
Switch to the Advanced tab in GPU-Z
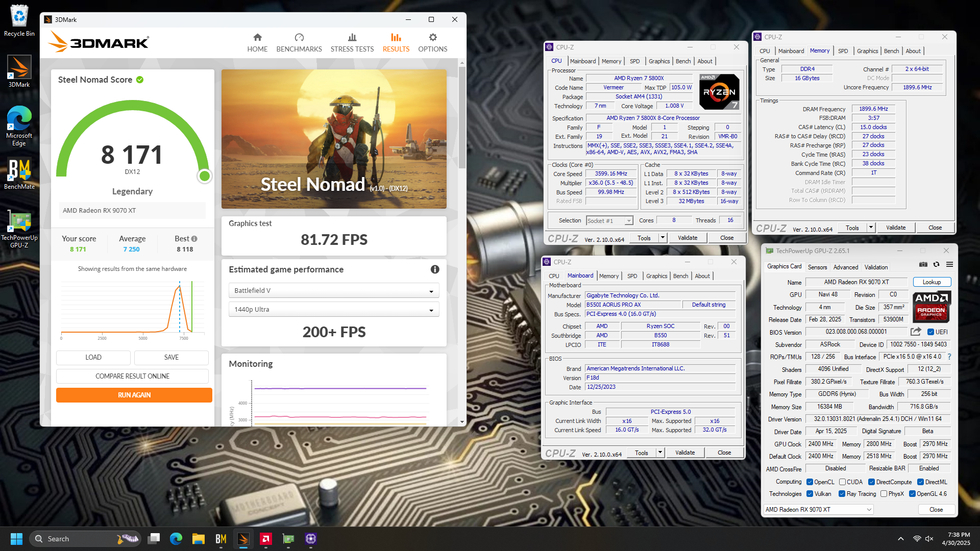846,267
